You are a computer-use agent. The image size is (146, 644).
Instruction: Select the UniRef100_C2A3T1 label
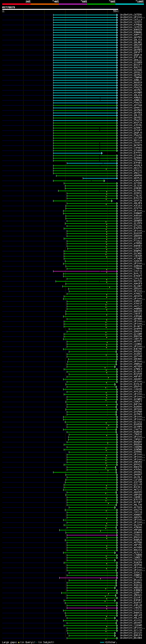[x=131, y=249]
